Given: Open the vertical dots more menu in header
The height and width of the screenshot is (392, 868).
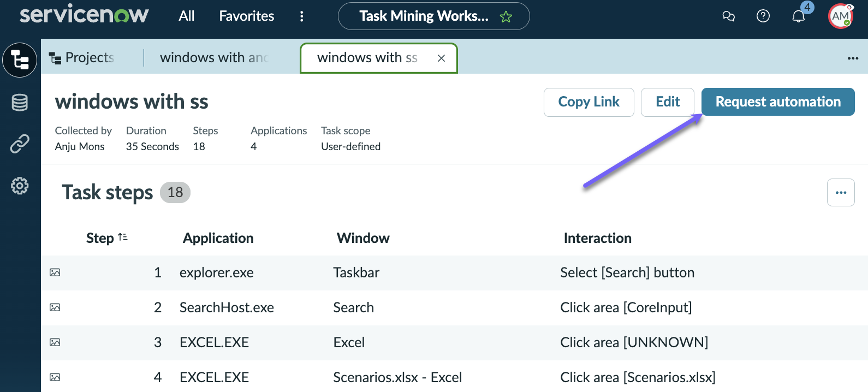Looking at the screenshot, I should click(x=301, y=16).
